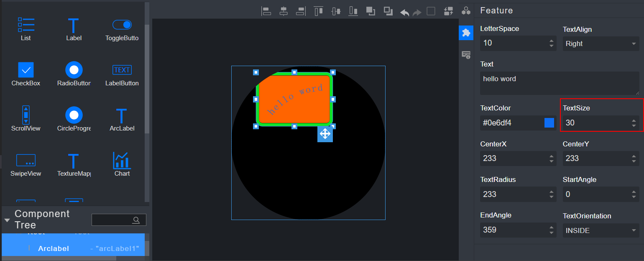644x261 pixels.
Task: Click the align top toolbar icon
Action: pyautogui.click(x=319, y=11)
